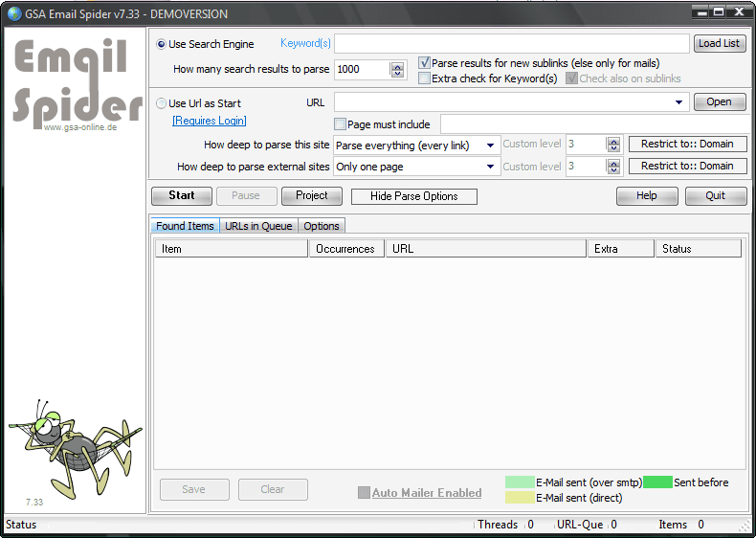The height and width of the screenshot is (538, 756).
Task: Switch to the URLs in Queue tab
Action: [x=259, y=226]
